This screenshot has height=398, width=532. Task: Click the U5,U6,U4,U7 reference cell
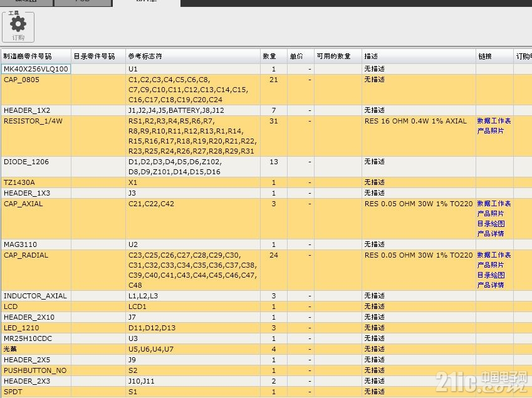(x=193, y=349)
